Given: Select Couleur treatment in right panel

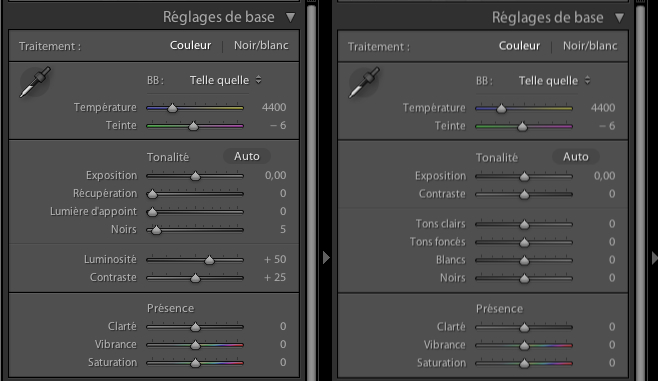Looking at the screenshot, I should tap(519, 46).
